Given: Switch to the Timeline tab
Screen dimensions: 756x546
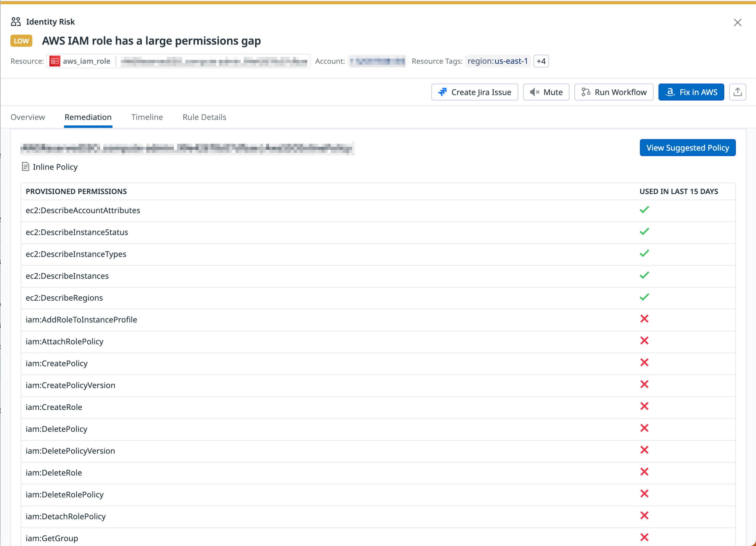Looking at the screenshot, I should [147, 117].
